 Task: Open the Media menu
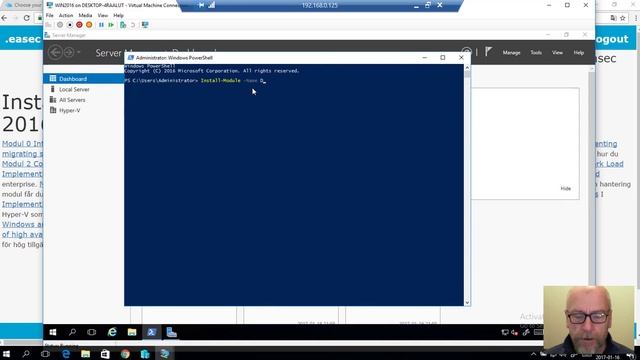pyautogui.click(x=85, y=15)
